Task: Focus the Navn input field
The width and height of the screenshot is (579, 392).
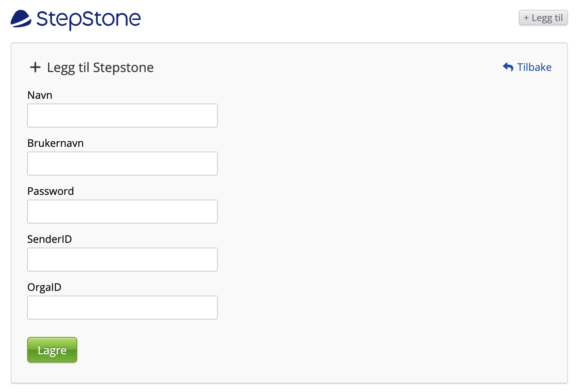Action: point(122,116)
